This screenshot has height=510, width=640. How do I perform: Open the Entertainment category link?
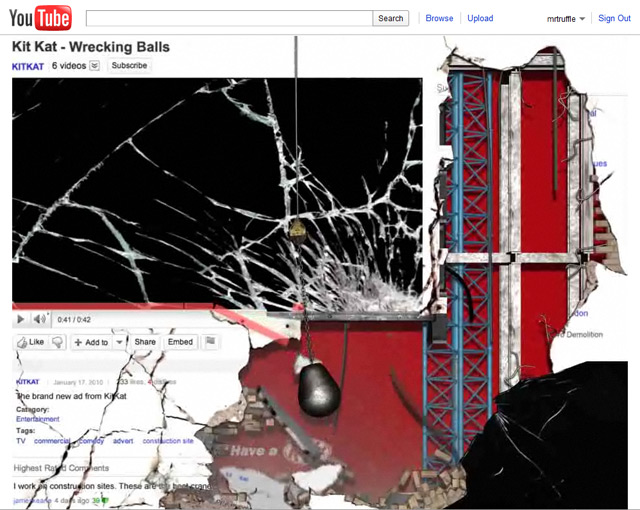tap(38, 419)
